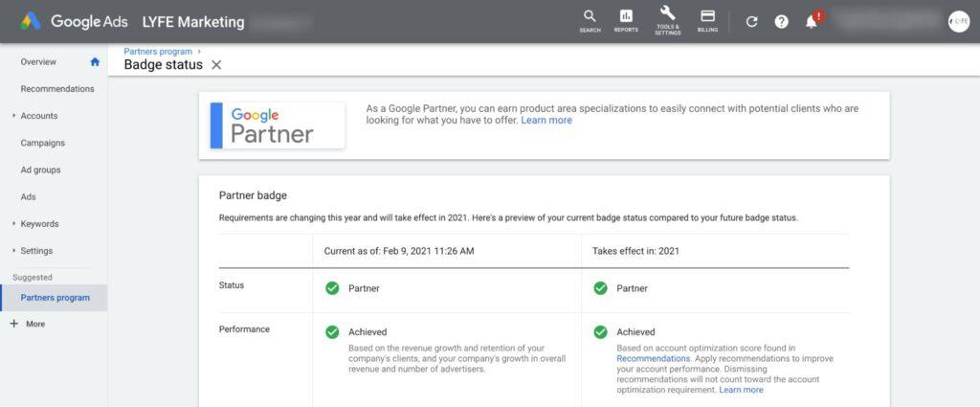Screen dimensions: 980x407
Task: Open Ad groups in the sidebar
Action: point(40,170)
